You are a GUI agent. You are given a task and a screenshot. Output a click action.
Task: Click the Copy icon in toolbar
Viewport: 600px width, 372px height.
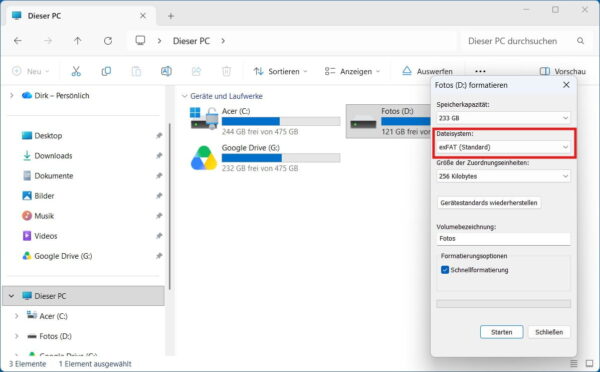pyautogui.click(x=106, y=71)
